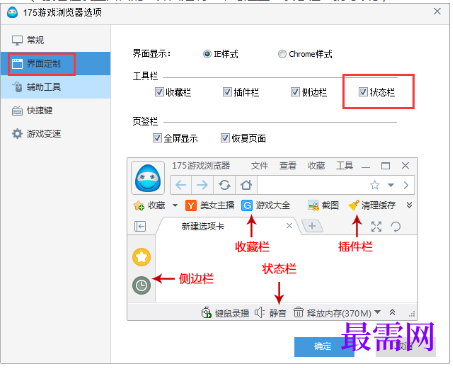This screenshot has width=453, height=368.
Task: Toggle the 全屏显示 checkbox
Action: click(x=157, y=138)
